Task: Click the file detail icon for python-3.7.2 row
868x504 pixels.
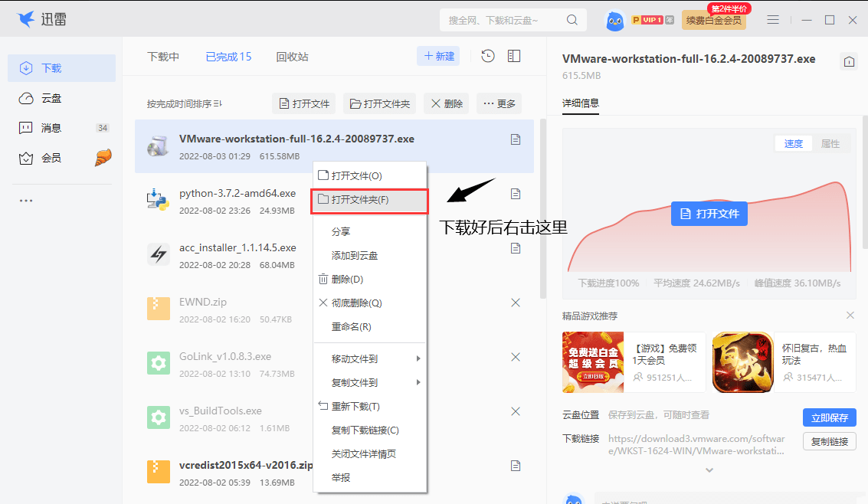Action: tap(516, 194)
